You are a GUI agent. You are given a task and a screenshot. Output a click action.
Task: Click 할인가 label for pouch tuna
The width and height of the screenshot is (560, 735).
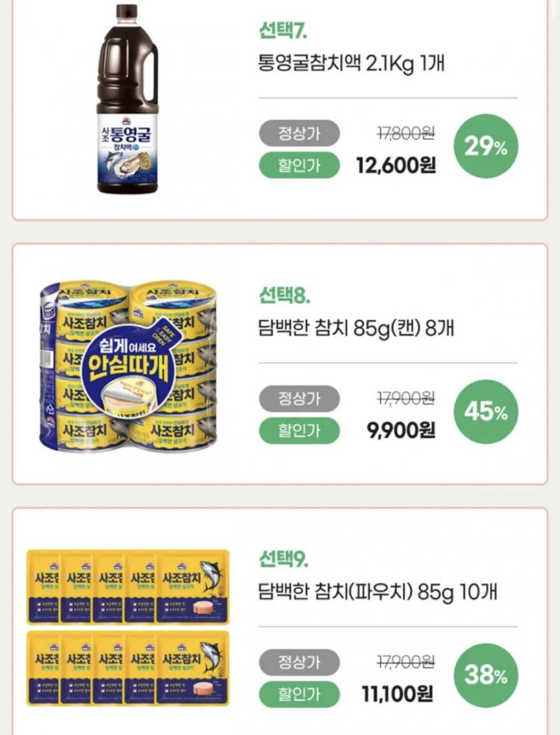pos(299,693)
